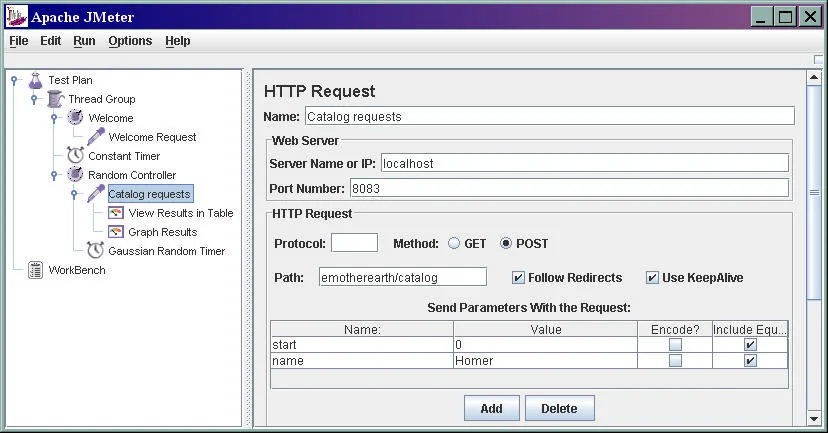Collapse the Test Plan tree node
Viewport: 828px width, 433px height.
click(14, 80)
